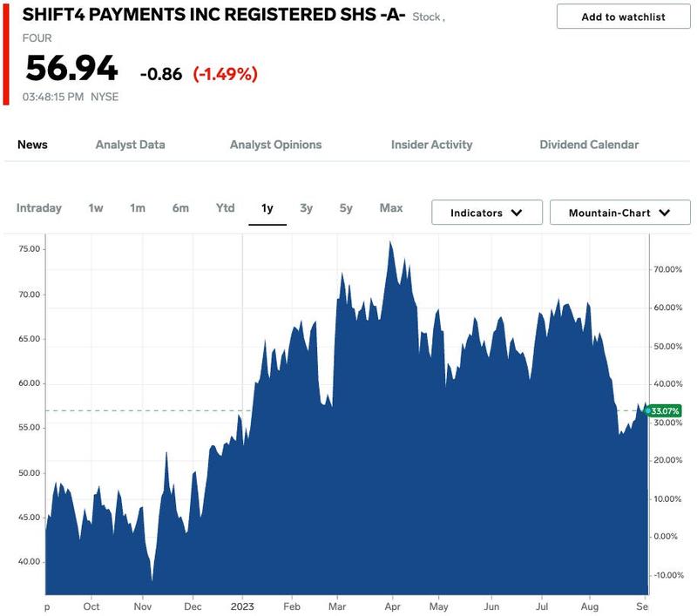Select the 1m chart range
697x616 pixels.
(138, 208)
